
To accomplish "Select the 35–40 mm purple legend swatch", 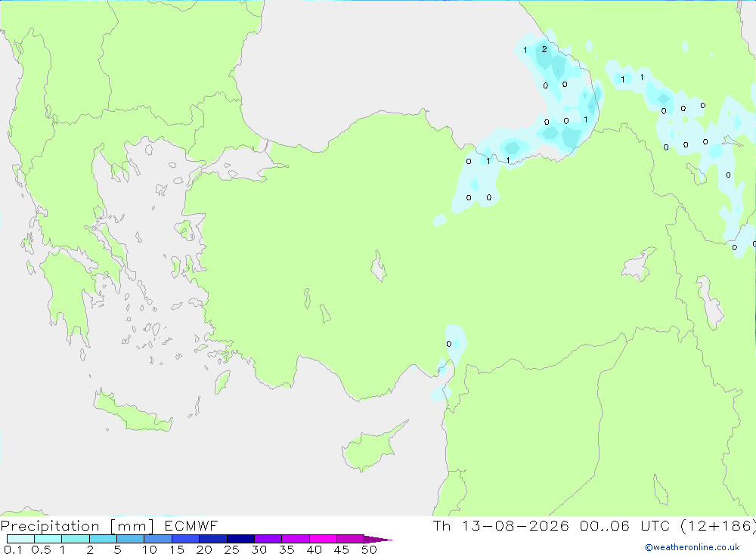I will click(296, 539).
